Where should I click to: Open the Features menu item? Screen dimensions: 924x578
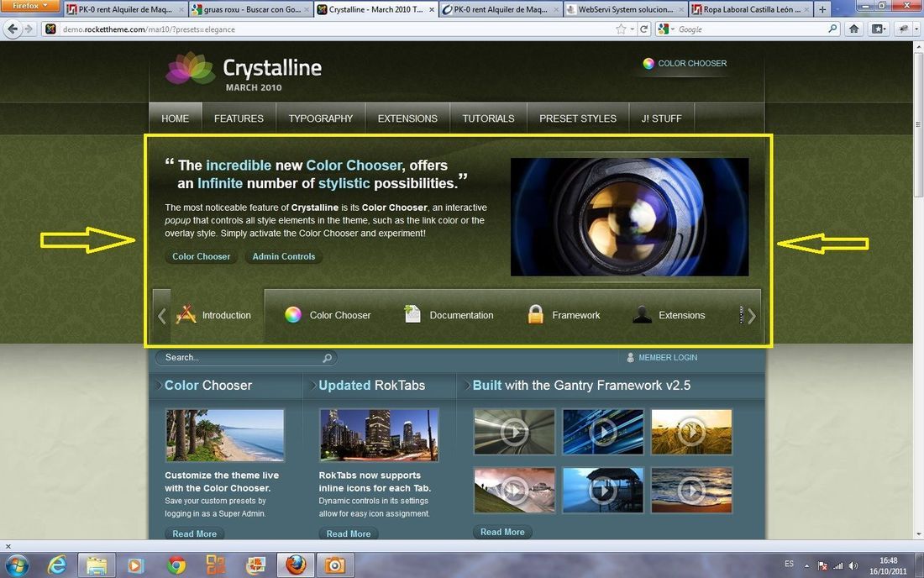click(239, 118)
